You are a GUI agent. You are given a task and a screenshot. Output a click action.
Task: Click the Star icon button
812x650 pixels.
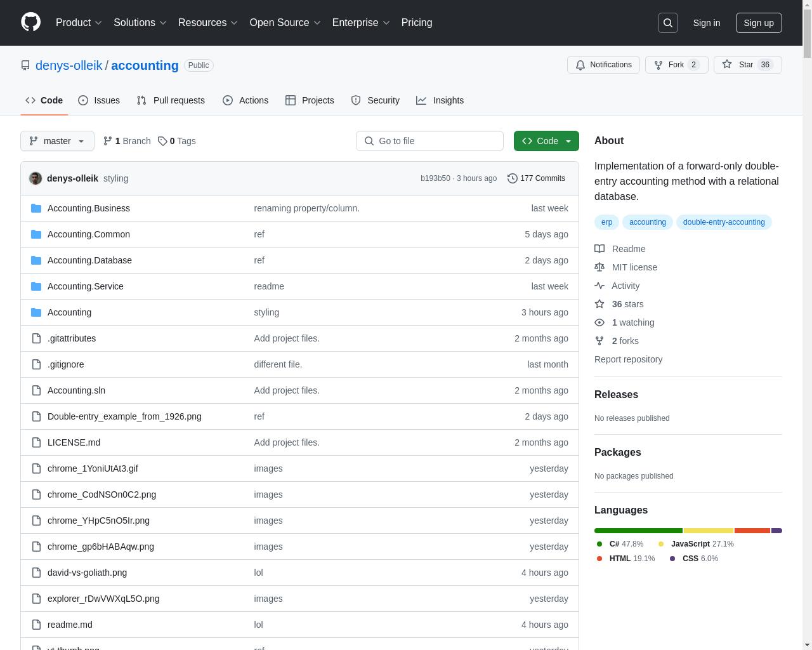(748, 65)
